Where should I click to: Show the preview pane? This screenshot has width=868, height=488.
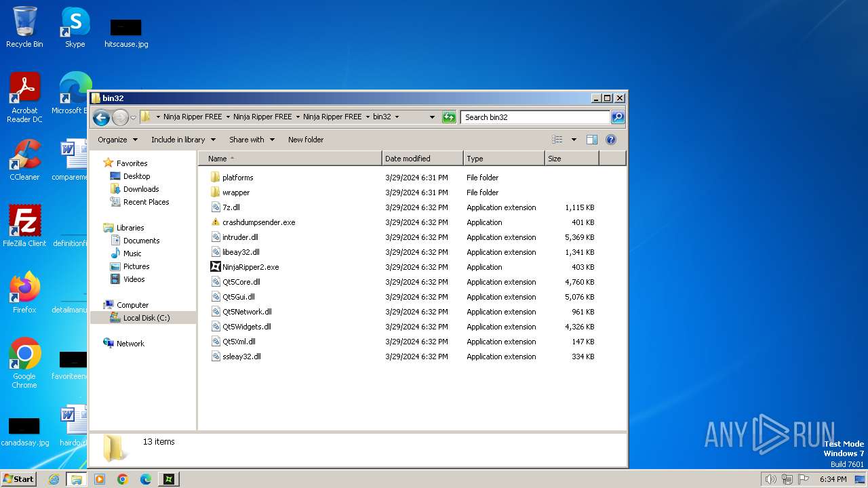[x=591, y=140]
